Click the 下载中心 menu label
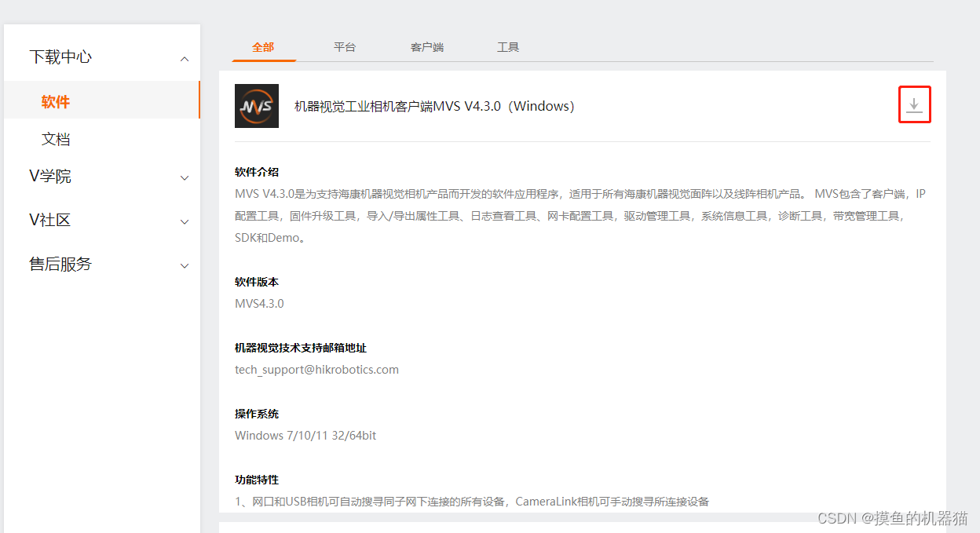The image size is (980, 533). [60, 57]
